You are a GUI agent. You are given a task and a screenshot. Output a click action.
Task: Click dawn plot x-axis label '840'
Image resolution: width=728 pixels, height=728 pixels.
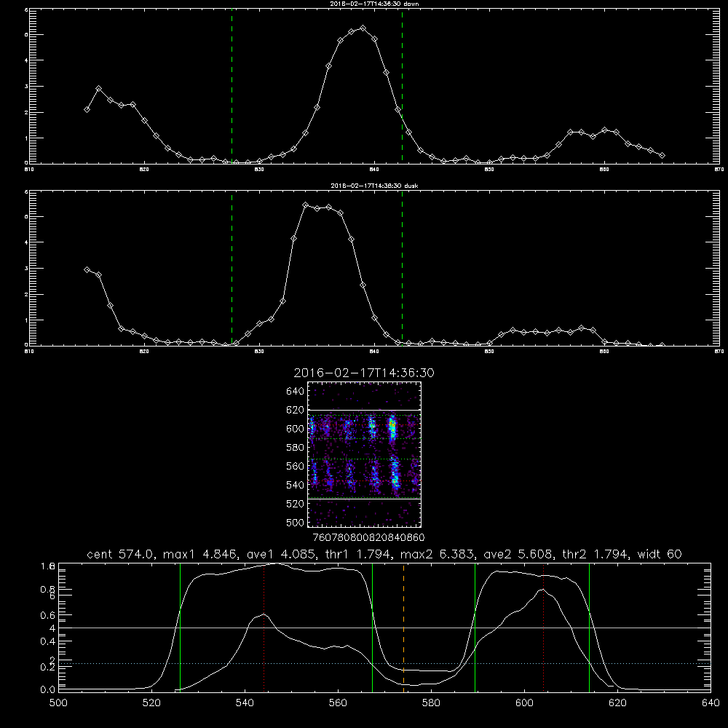point(374,170)
